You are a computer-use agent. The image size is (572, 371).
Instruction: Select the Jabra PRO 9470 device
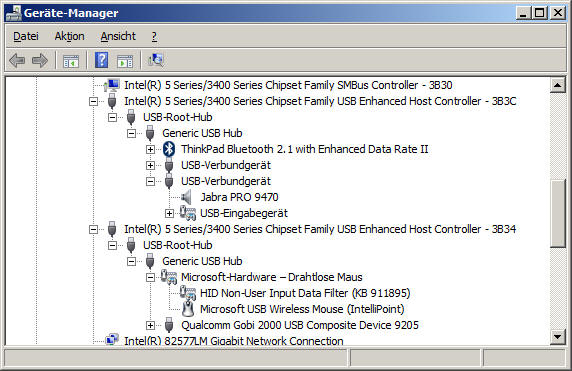click(239, 197)
